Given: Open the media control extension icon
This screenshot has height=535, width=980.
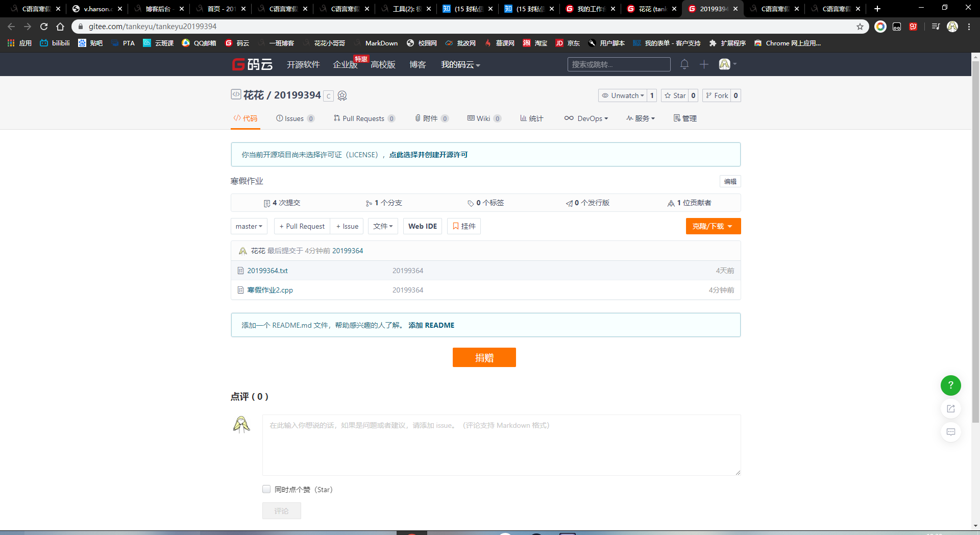Looking at the screenshot, I should pyautogui.click(x=936, y=27).
